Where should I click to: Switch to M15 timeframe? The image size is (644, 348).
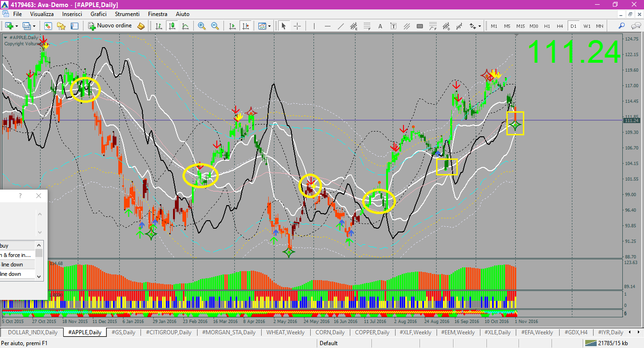click(x=520, y=26)
